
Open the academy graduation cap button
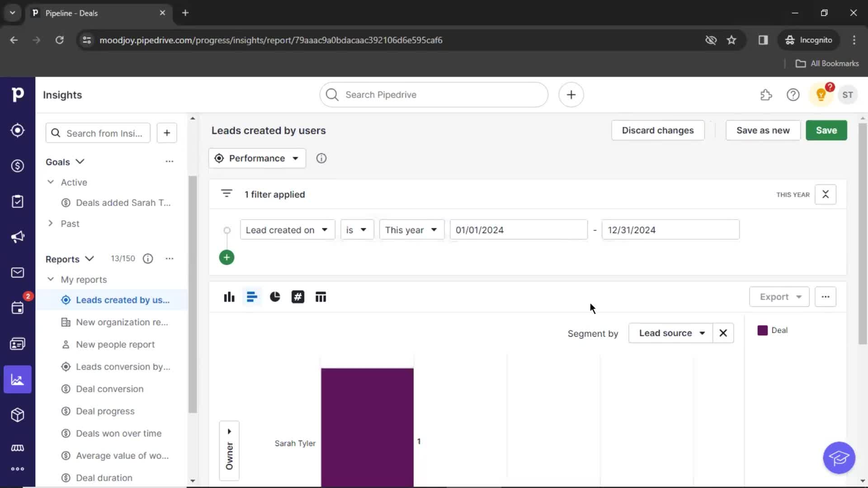(x=839, y=458)
